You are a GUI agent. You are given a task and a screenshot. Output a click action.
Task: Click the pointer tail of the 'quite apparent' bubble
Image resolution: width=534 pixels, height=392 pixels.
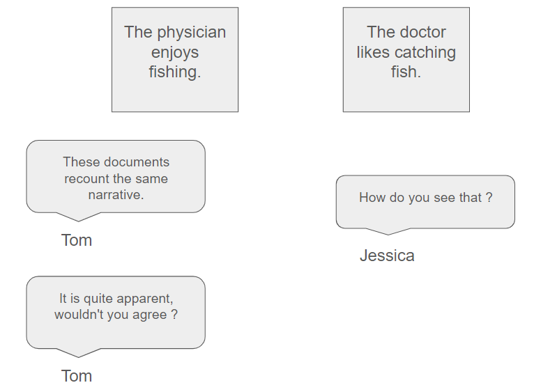[x=78, y=353]
